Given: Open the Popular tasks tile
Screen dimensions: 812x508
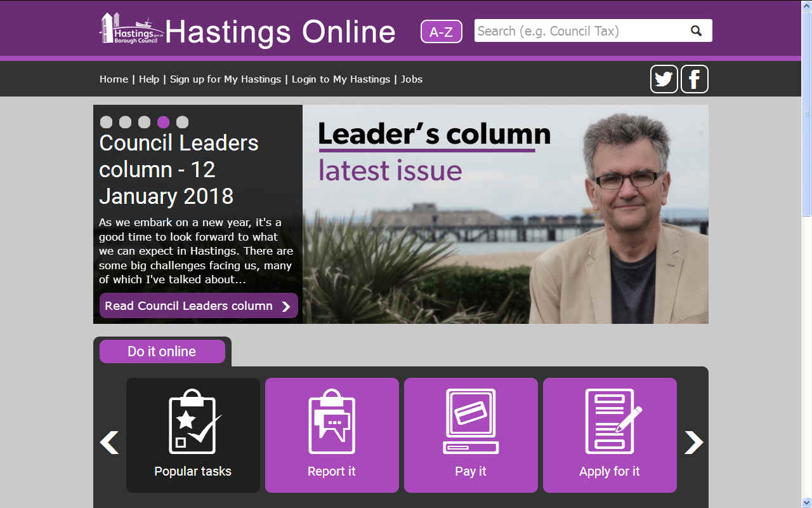Looking at the screenshot, I should pyautogui.click(x=193, y=435).
